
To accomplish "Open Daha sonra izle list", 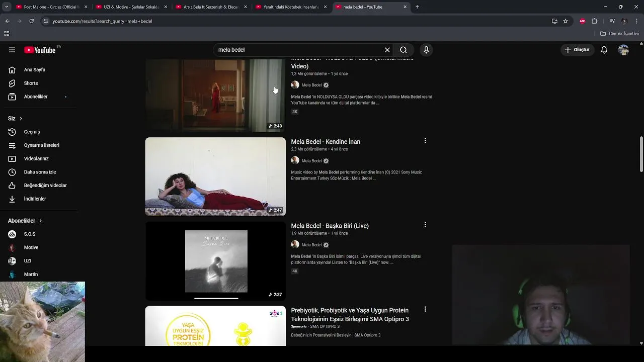I will click(x=39, y=172).
